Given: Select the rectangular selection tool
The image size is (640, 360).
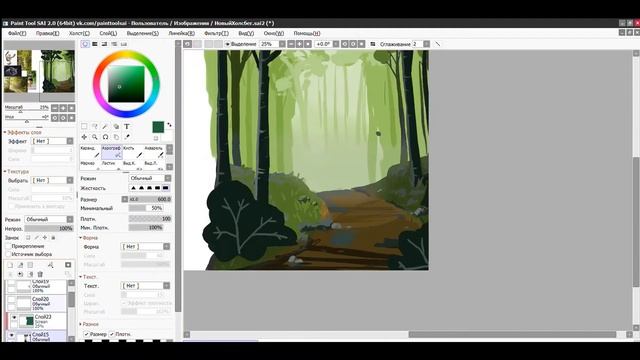Looking at the screenshot, I should pyautogui.click(x=84, y=127).
